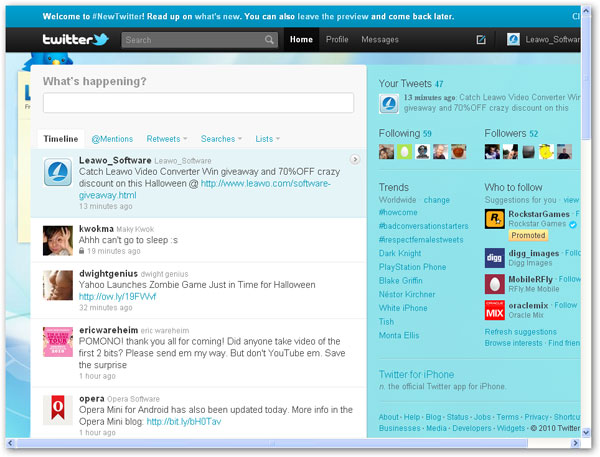Viewport: 600px width, 457px height.
Task: Click the What's happening tweet box
Action: click(x=198, y=103)
